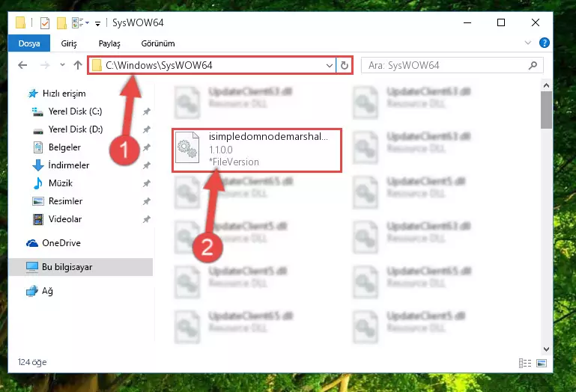
Task: Switch to the Giriş ribbon tab
Action: (69, 43)
